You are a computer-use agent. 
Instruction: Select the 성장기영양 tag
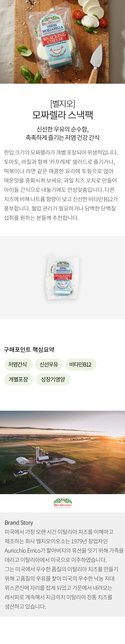point(53,379)
